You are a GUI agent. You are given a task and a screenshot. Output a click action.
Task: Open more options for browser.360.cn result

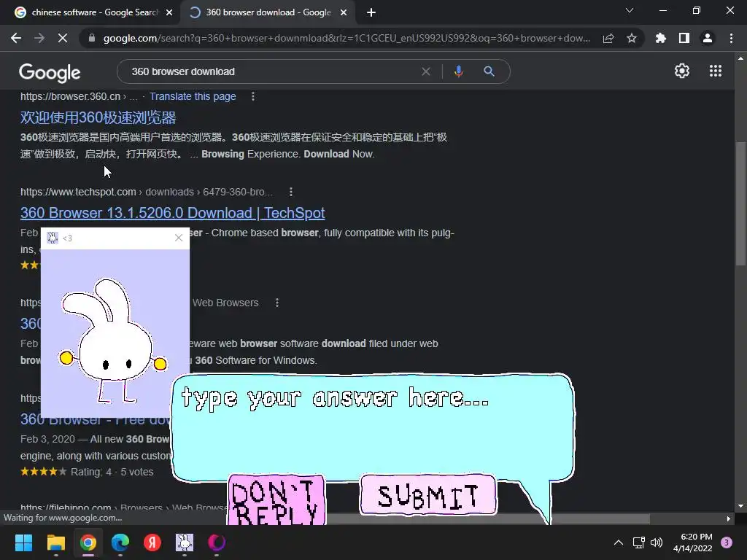253,96
